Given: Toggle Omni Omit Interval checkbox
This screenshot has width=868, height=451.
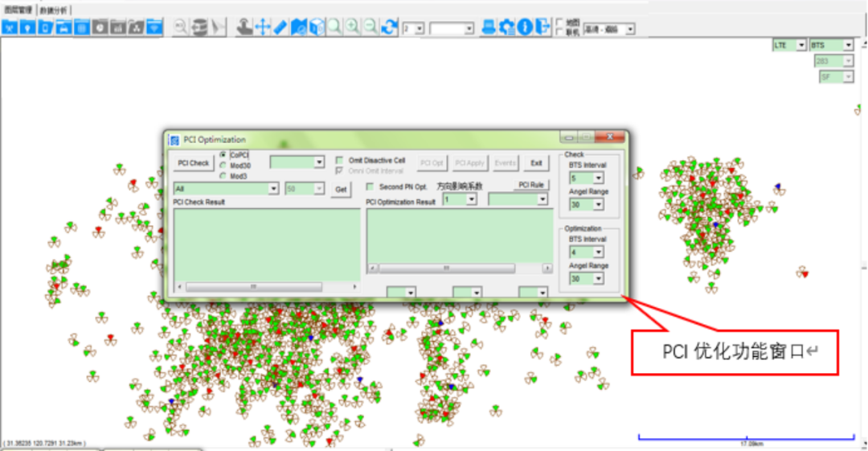Looking at the screenshot, I should coord(339,170).
